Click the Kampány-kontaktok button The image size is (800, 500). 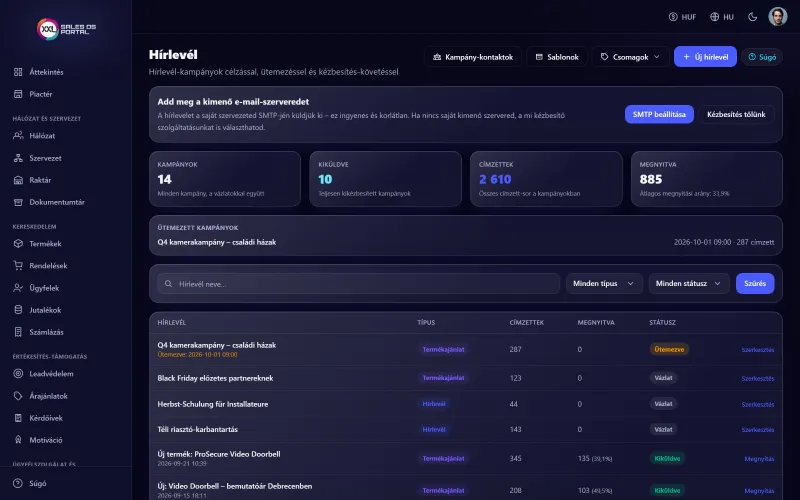click(472, 57)
